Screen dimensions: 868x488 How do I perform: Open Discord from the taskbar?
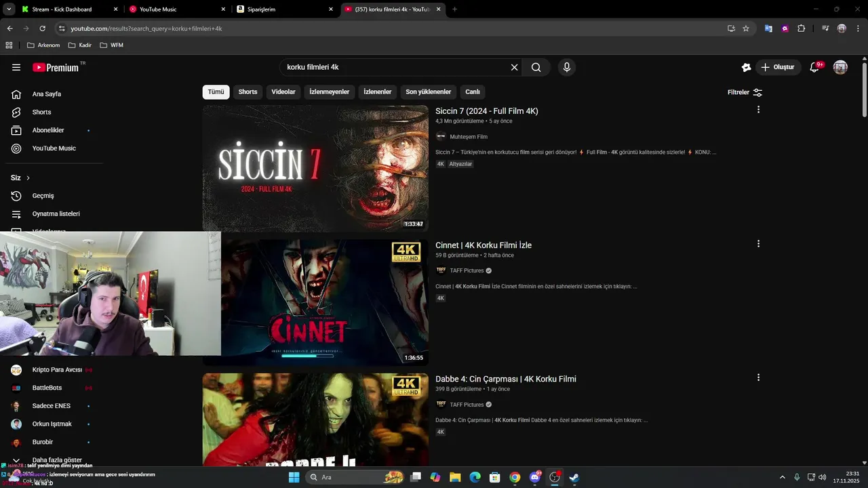click(x=534, y=477)
